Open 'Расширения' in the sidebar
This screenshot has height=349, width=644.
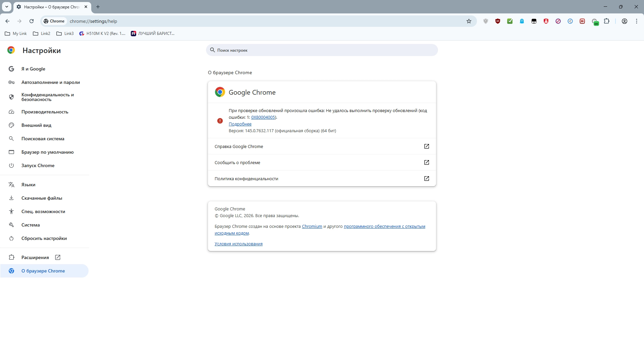44,257
